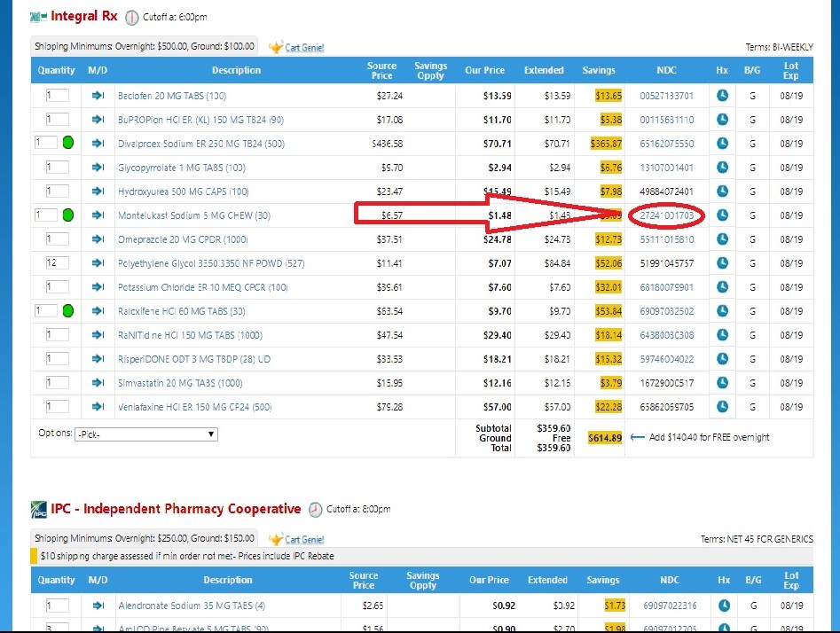
Task: Open Venlafaxine HCl ER 150 MG link
Action: point(194,407)
